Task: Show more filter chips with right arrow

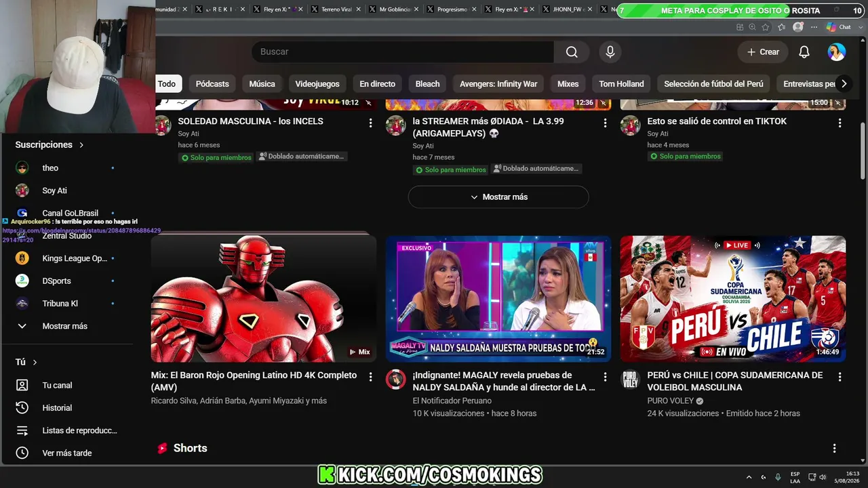Action: 844,84
